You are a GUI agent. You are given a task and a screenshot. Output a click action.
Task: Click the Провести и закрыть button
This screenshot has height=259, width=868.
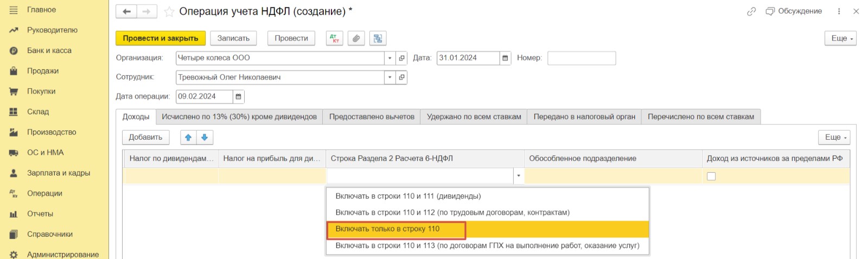161,38
